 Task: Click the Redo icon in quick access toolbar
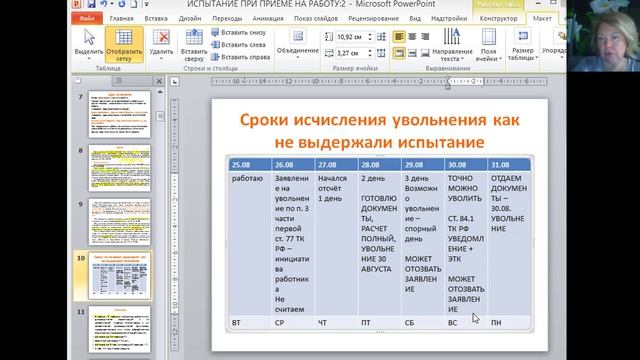coord(122,4)
